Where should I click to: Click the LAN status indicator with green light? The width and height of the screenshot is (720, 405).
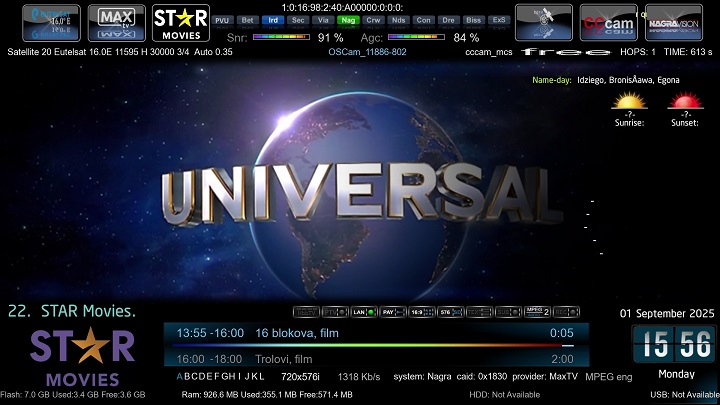(x=364, y=312)
